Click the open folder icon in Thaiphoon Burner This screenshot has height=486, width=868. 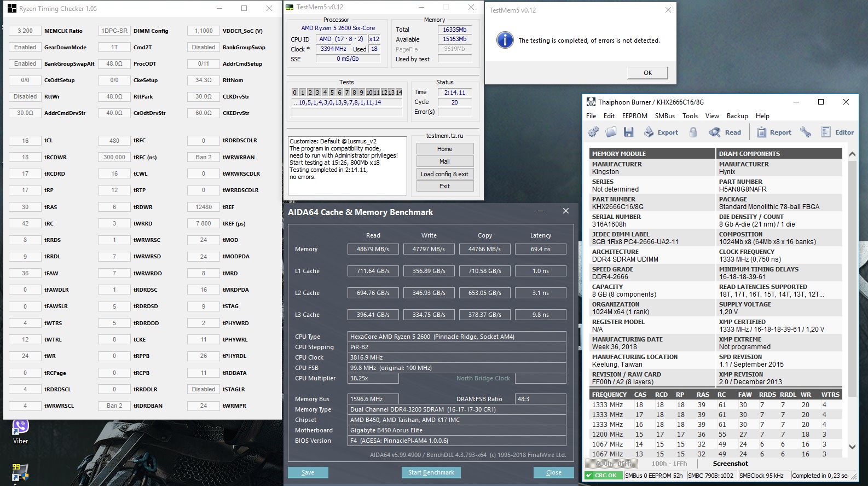pos(611,132)
